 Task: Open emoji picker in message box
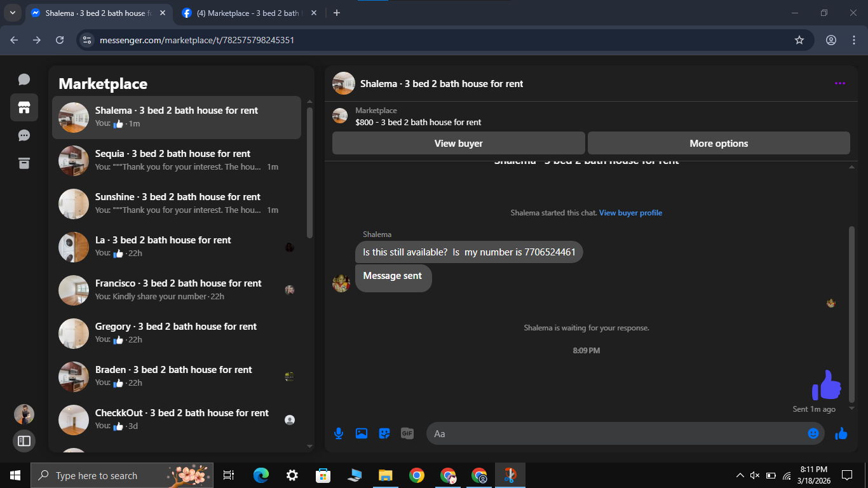[813, 433]
